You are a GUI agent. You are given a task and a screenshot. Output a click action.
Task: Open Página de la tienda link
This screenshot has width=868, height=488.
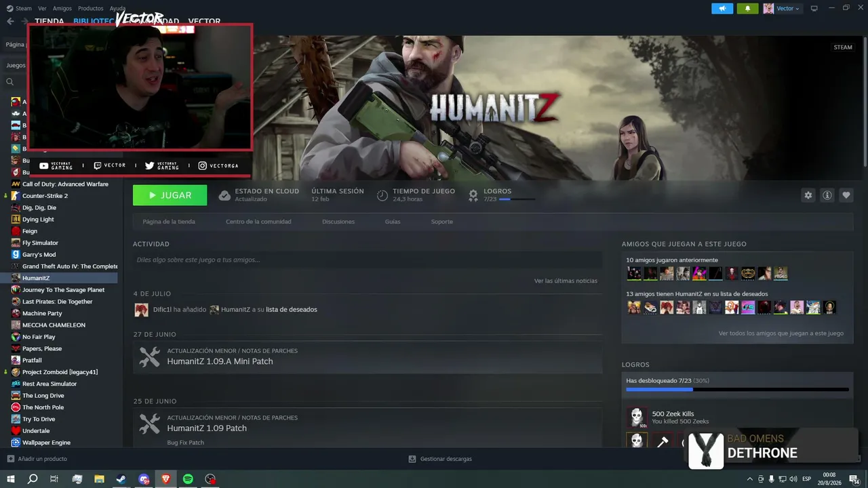point(169,222)
